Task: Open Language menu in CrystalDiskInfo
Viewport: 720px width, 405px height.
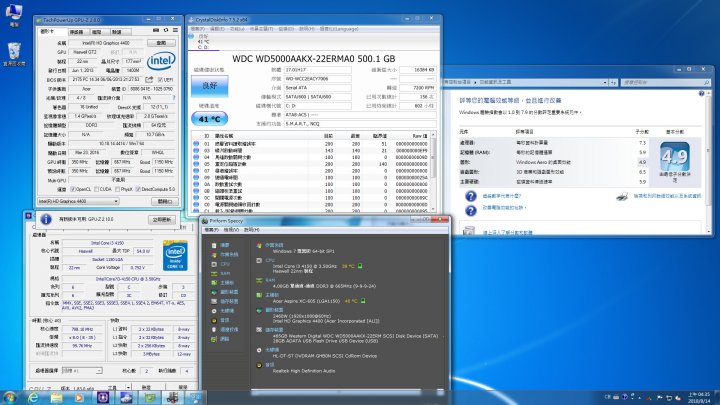Action: pos(339,28)
